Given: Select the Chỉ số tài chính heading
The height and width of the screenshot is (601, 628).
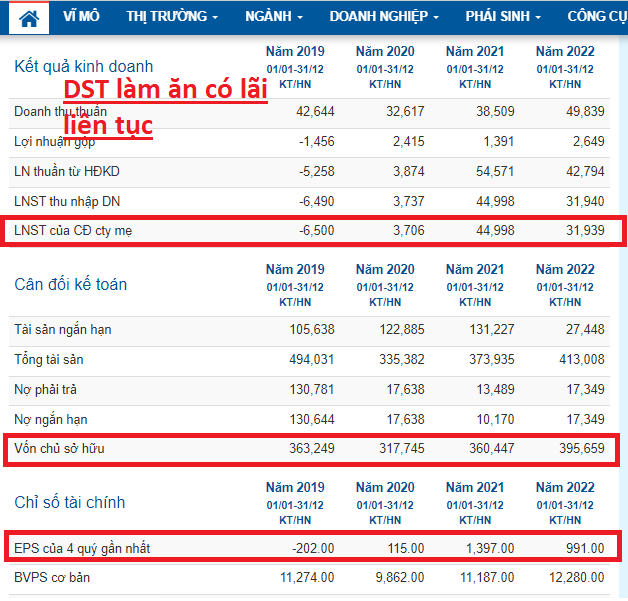Looking at the screenshot, I should point(70,502).
